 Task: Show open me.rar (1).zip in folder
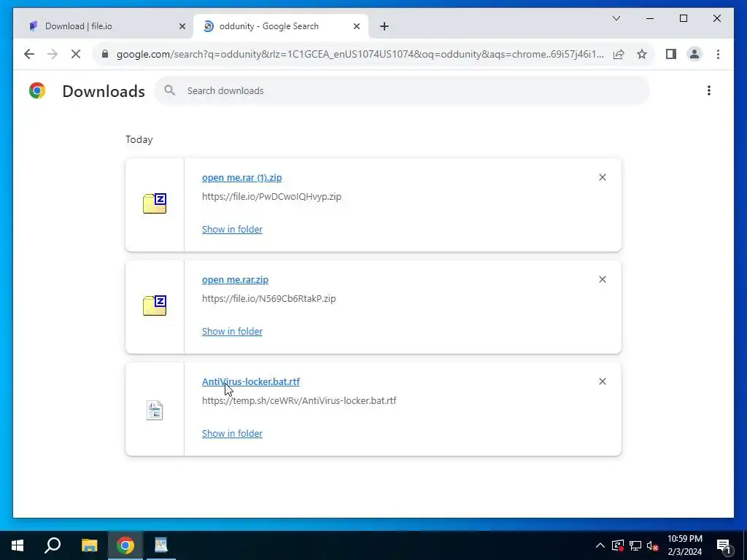232,229
